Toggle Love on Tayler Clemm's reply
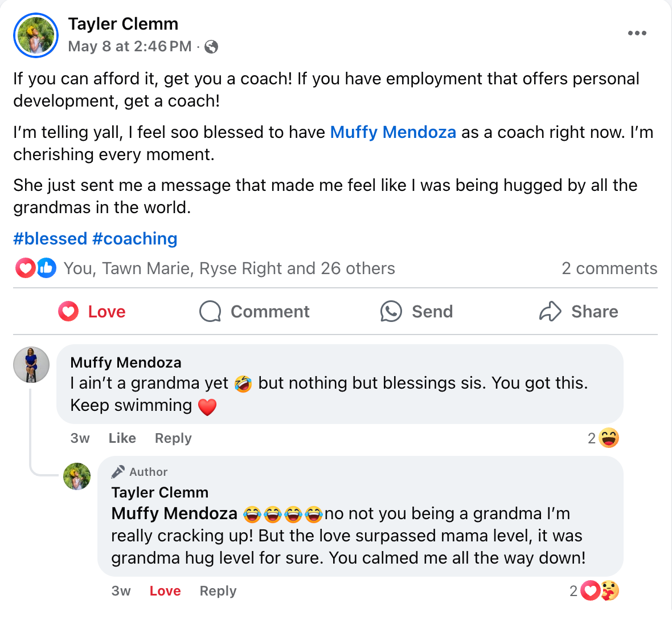This screenshot has height=628, width=672. [x=165, y=591]
